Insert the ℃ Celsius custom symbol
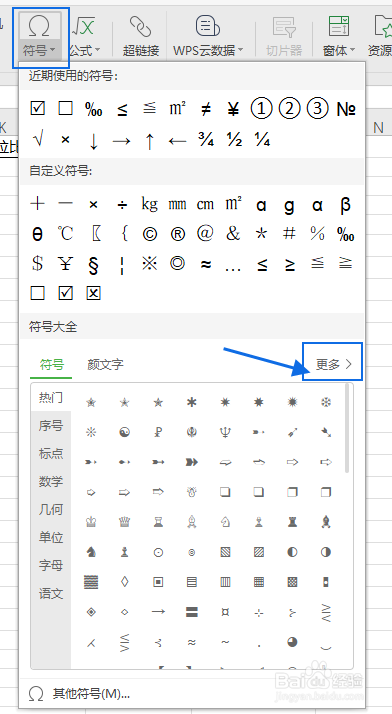Viewport: 392px width, 714px height. coord(66,234)
